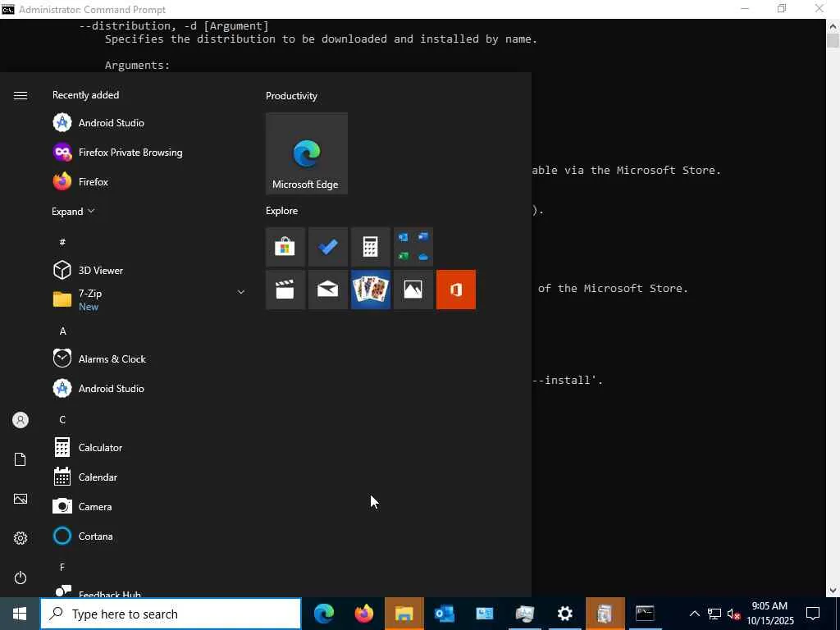Screen dimensions: 840x630
Task: Open Alarms & Clock app
Action: [x=149, y=359]
